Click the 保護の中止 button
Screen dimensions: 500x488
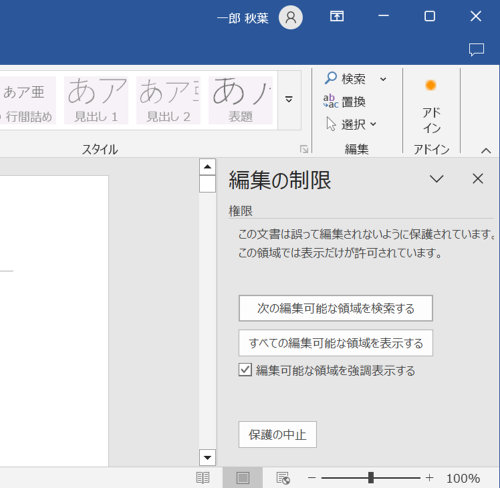(x=277, y=434)
